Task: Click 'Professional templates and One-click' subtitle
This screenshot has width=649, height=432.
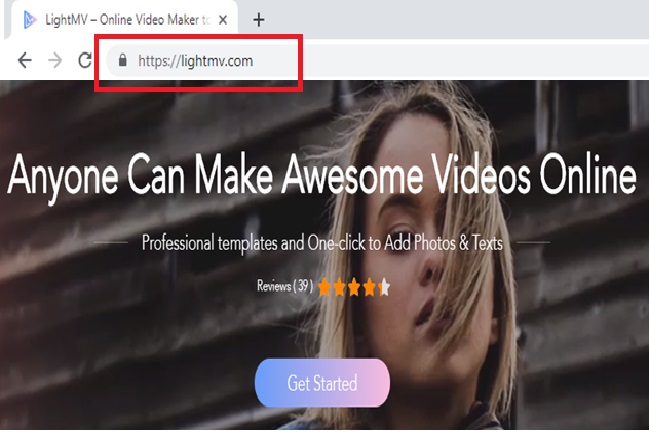Action: pyautogui.click(x=322, y=243)
